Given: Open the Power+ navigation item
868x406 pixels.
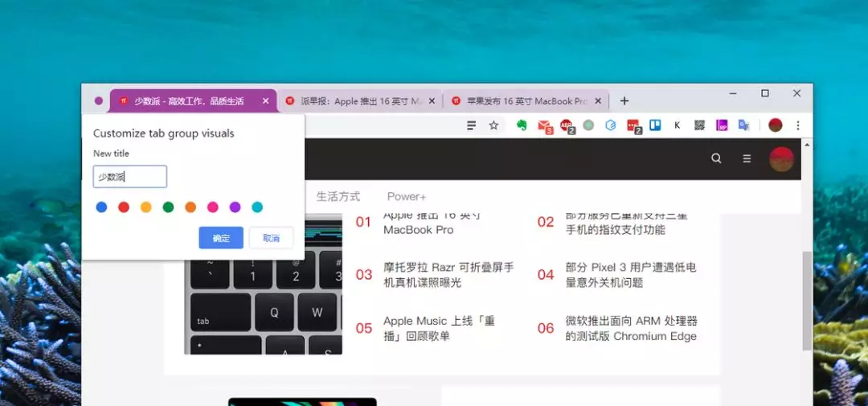Looking at the screenshot, I should pos(407,196).
